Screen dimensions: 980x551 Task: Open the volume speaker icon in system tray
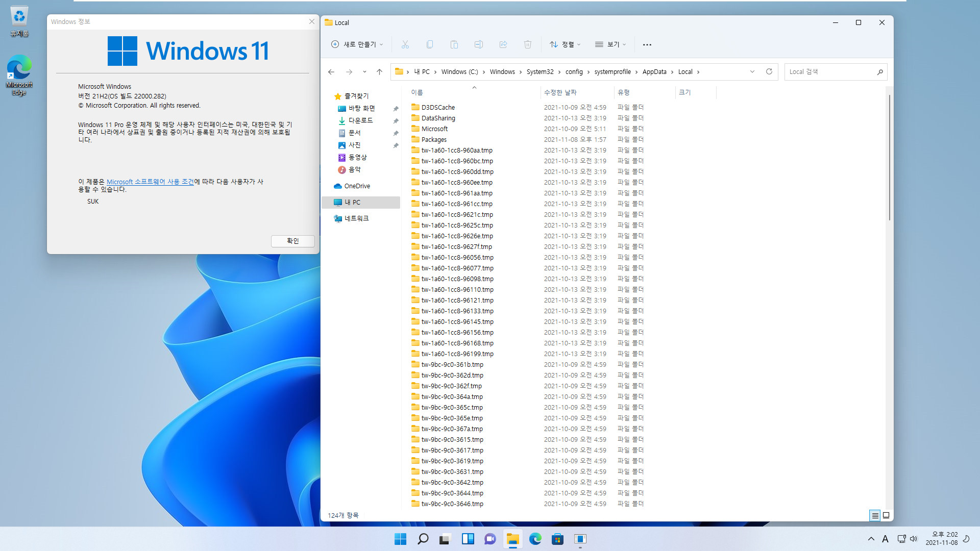point(914,539)
